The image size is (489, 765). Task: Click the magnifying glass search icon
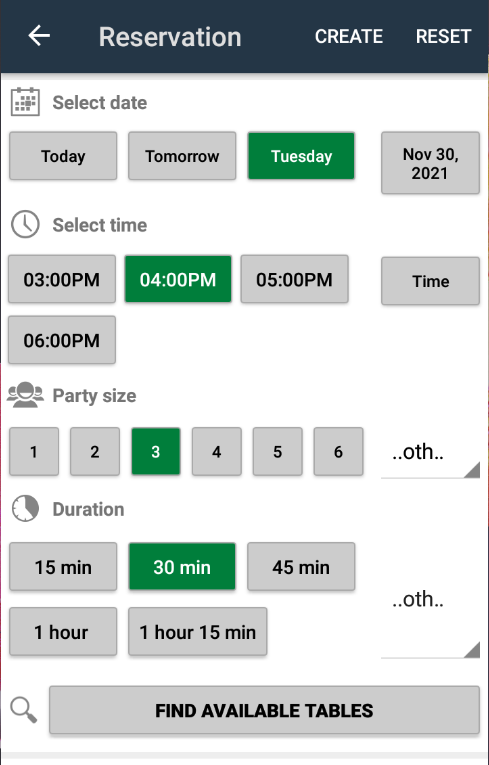[23, 710]
